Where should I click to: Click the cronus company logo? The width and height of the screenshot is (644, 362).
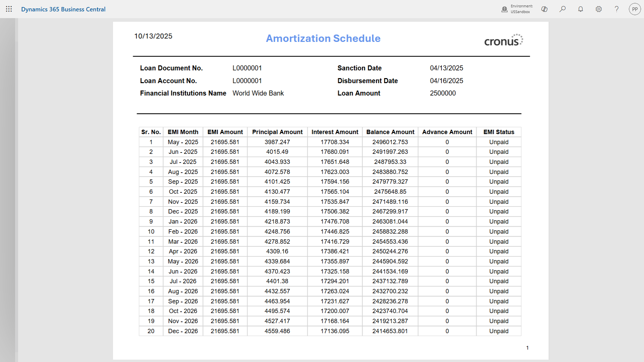coord(503,41)
